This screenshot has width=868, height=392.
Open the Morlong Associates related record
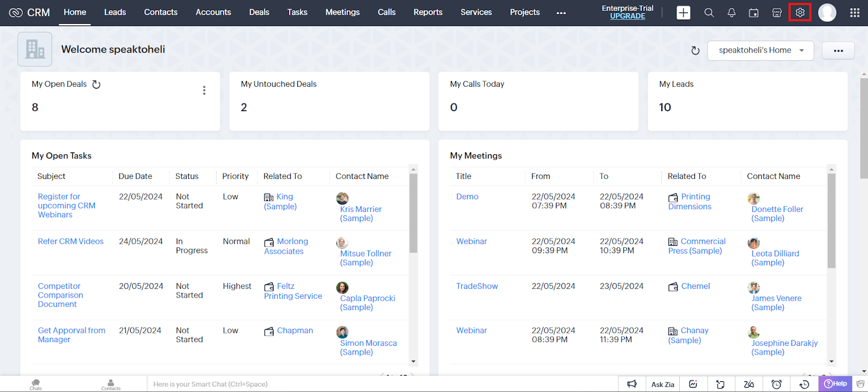[x=286, y=246]
